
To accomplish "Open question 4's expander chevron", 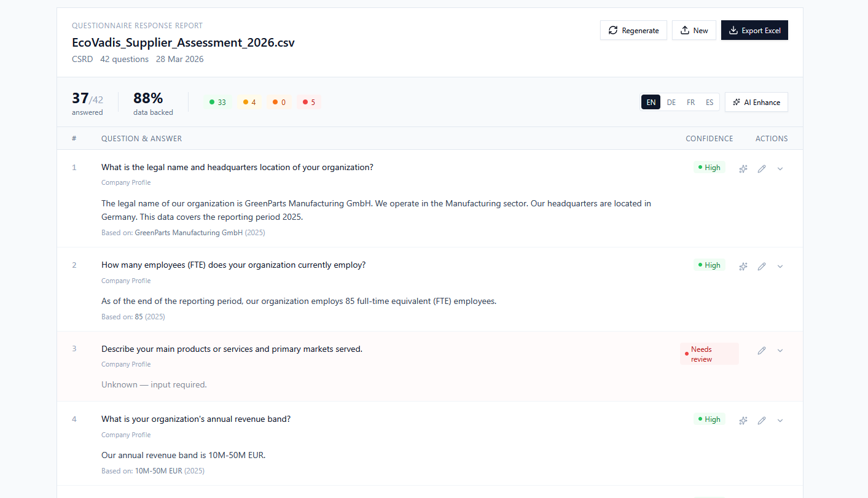I will pos(780,420).
